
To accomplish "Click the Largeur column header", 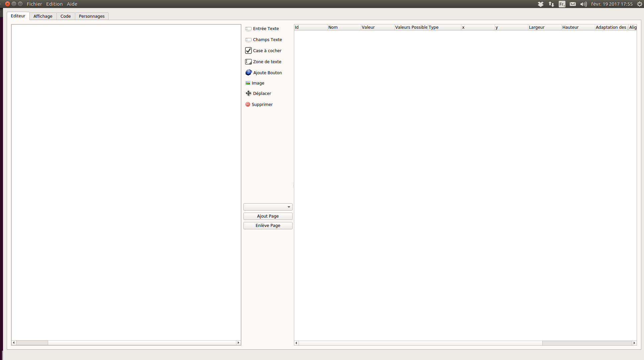I will [545, 27].
